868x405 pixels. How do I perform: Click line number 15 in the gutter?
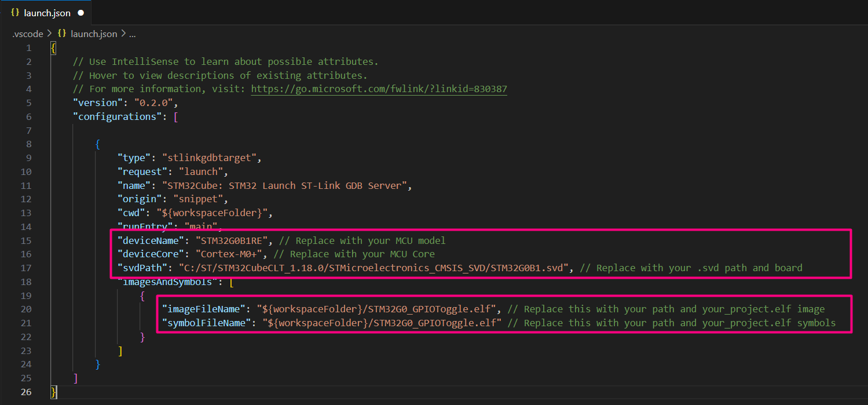[x=26, y=240]
